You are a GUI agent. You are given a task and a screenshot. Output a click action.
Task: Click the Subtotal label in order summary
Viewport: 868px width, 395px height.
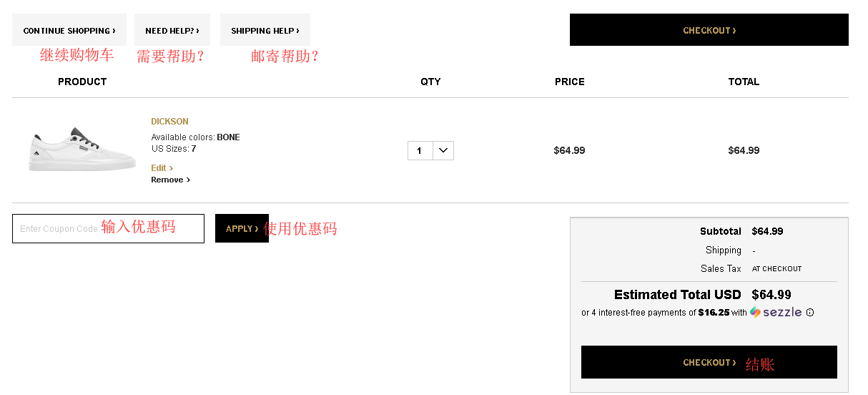(720, 231)
